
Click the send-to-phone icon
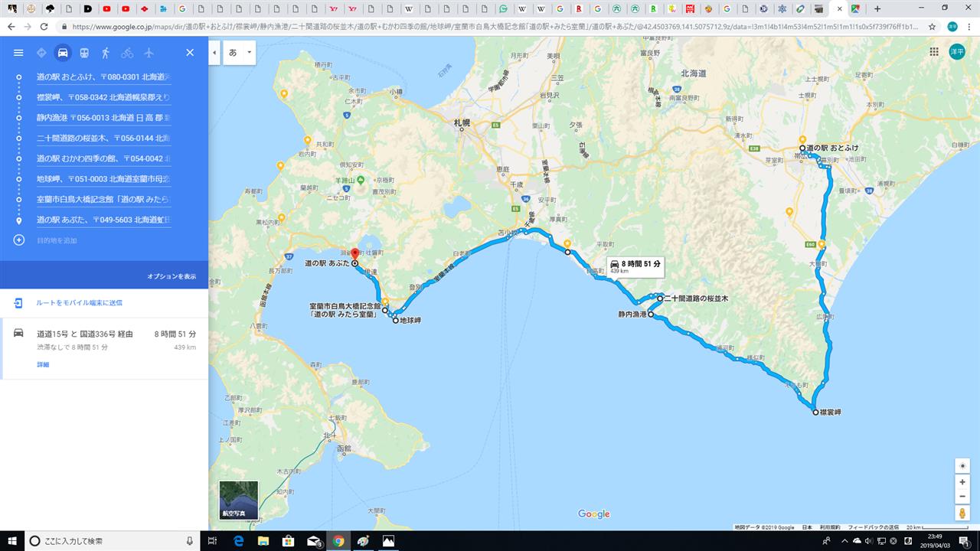point(18,303)
